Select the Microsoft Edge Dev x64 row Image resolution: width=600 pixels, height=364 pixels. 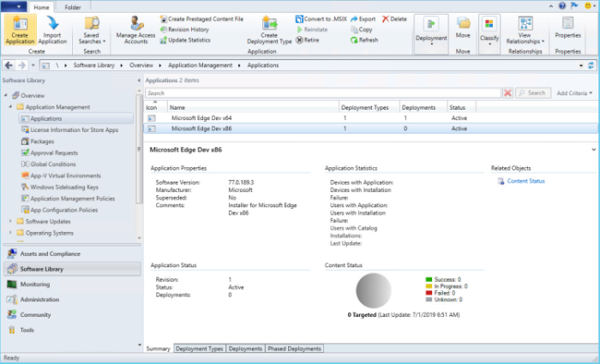(x=370, y=118)
